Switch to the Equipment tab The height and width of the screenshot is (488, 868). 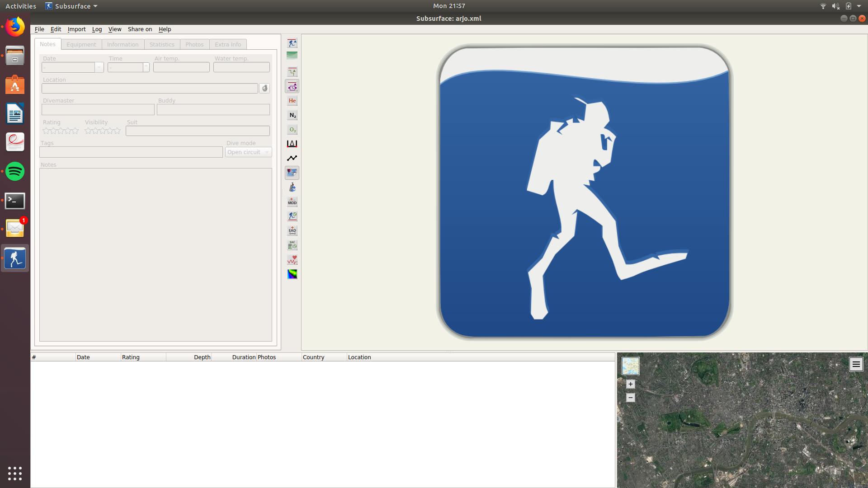[80, 43]
